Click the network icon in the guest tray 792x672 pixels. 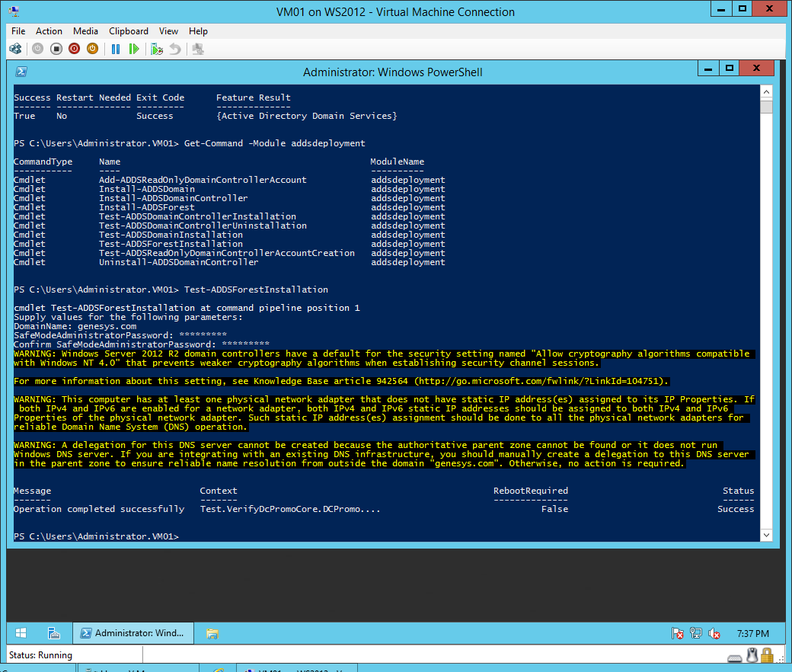coord(695,633)
